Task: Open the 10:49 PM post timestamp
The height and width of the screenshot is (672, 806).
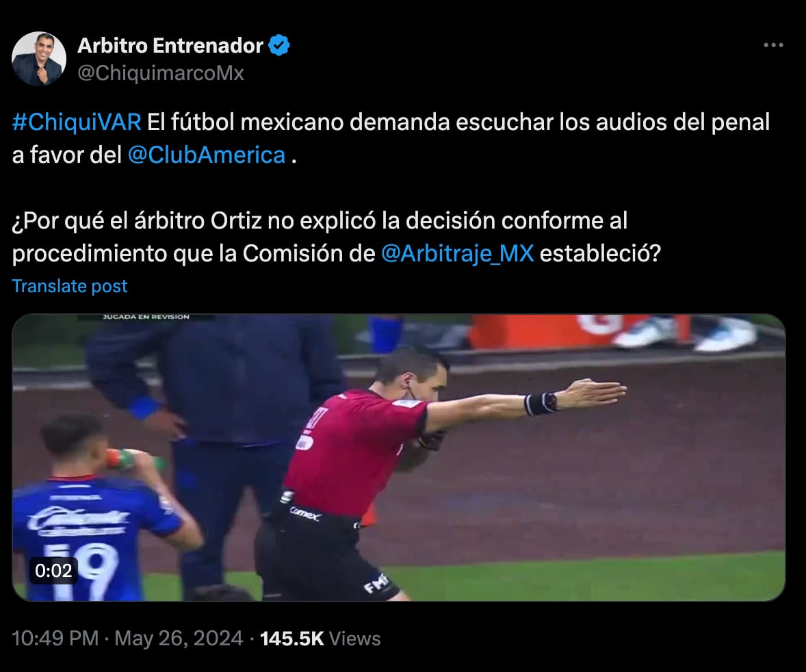Action: [55, 638]
